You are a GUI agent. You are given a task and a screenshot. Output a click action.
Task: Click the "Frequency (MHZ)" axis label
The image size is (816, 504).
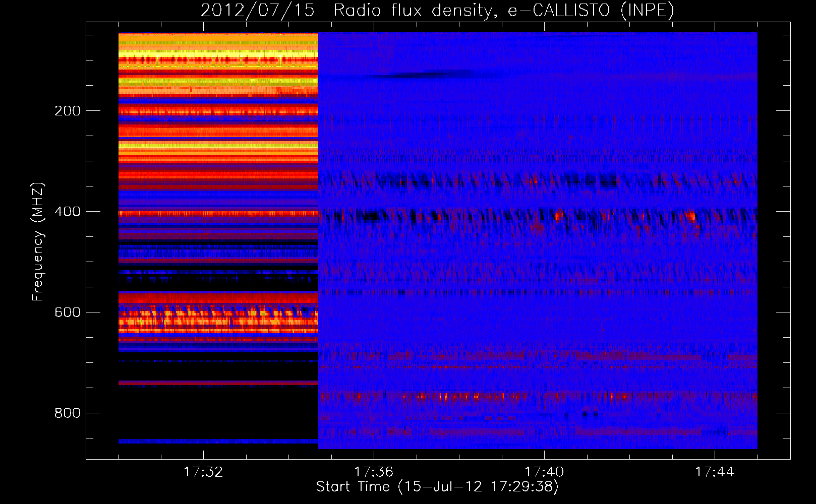coord(37,242)
